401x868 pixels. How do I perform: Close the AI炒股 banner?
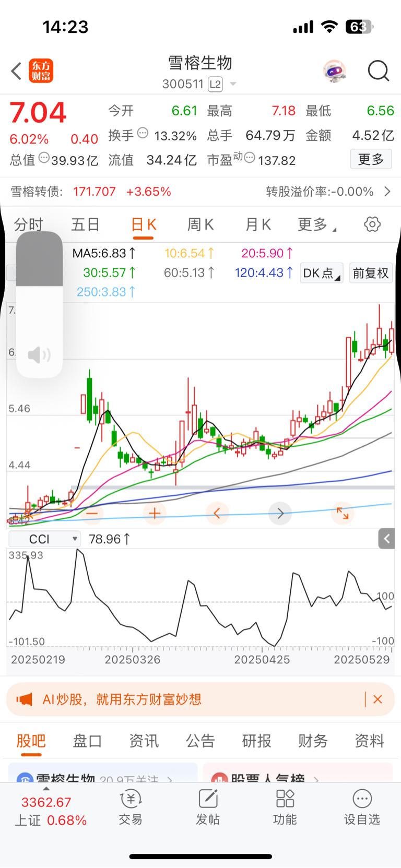click(x=378, y=699)
